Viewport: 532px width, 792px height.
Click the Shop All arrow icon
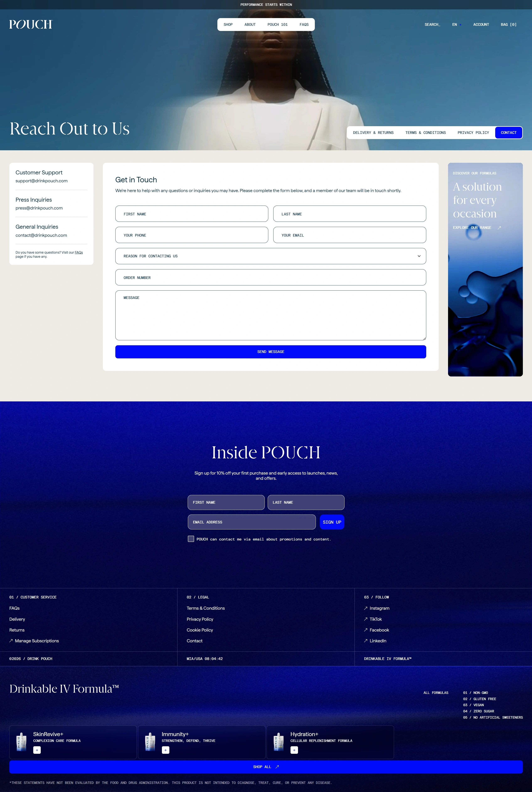click(277, 767)
